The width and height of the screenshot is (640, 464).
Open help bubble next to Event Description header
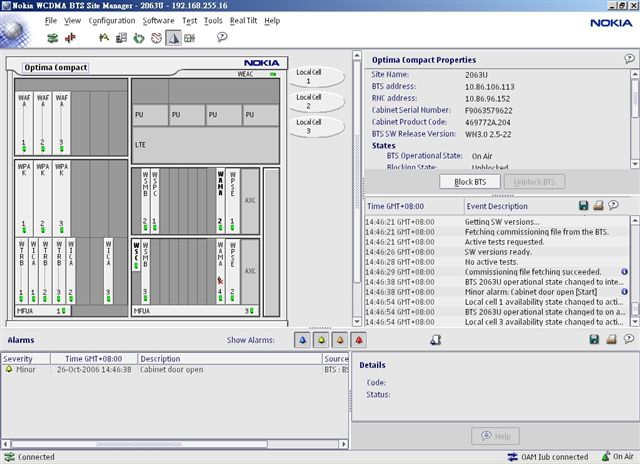[613, 205]
